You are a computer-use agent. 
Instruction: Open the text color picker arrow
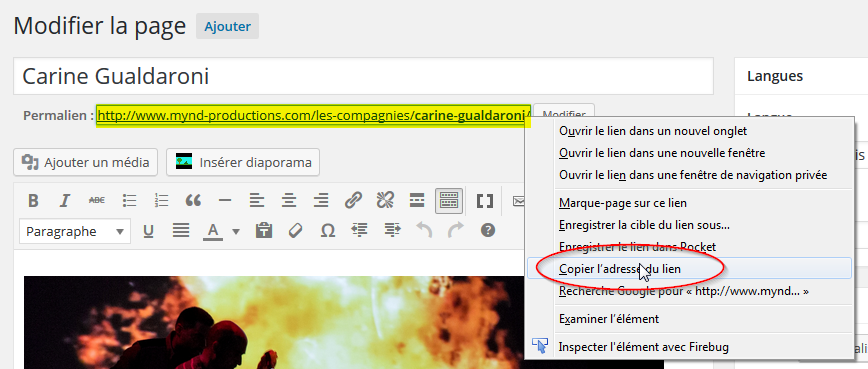tap(236, 231)
